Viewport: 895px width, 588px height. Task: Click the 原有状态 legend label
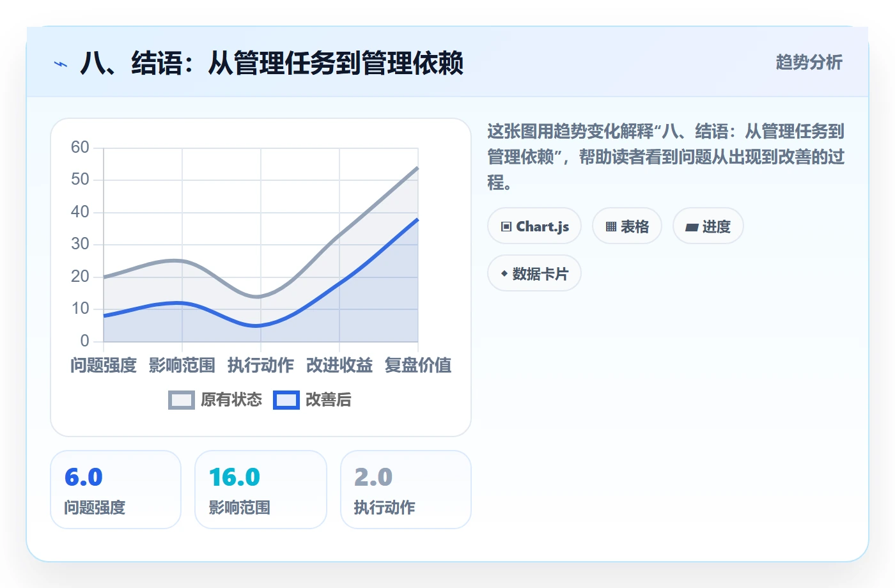[x=231, y=400]
